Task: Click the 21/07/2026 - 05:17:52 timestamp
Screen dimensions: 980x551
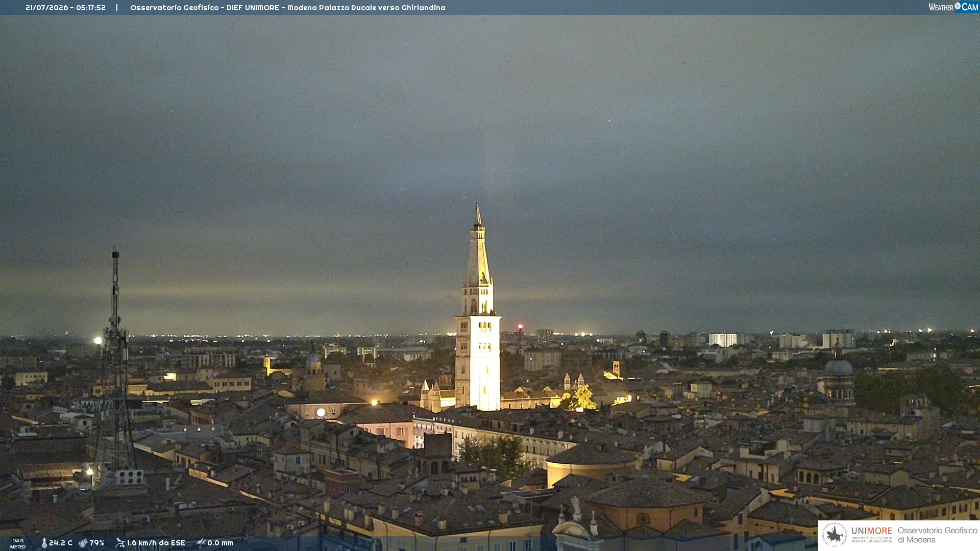Action: [65, 8]
